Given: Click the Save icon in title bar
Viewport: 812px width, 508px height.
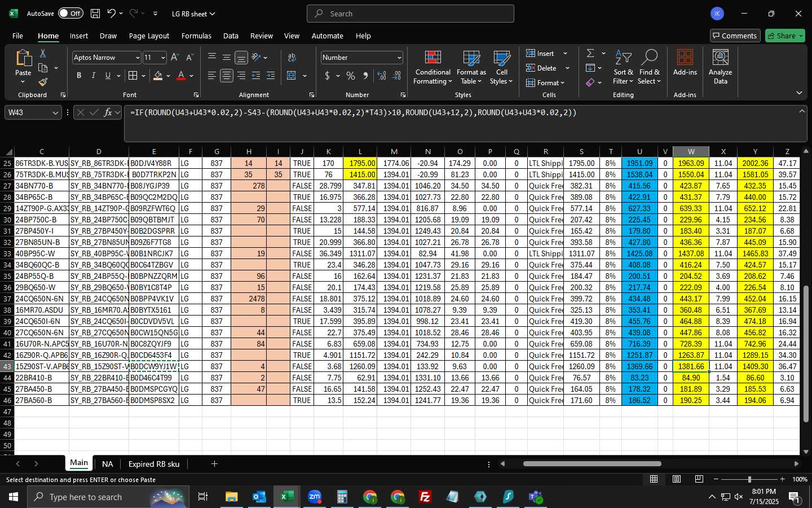Looking at the screenshot, I should click(x=95, y=14).
